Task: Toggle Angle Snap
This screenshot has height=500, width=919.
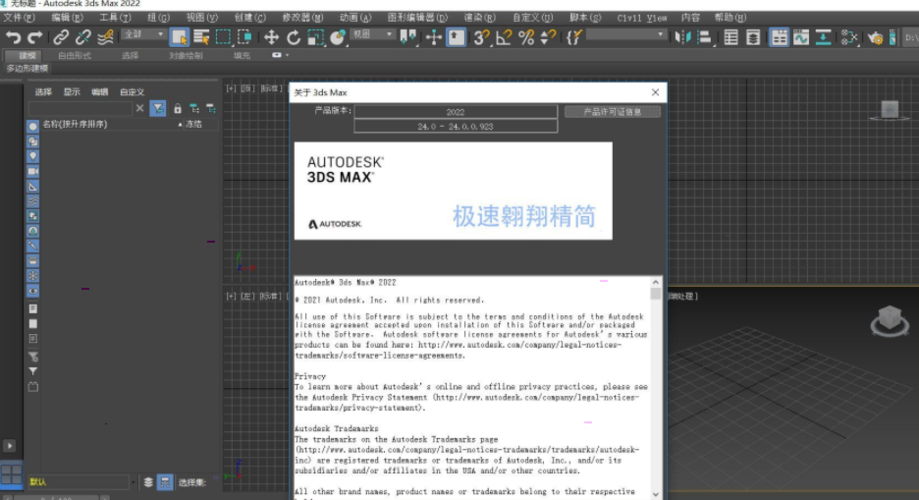Action: coord(503,38)
